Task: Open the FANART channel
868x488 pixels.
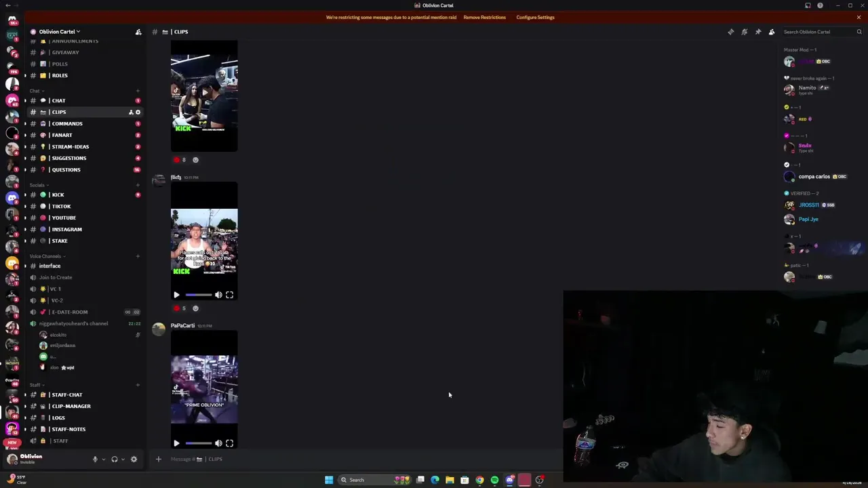Action: 85,135
